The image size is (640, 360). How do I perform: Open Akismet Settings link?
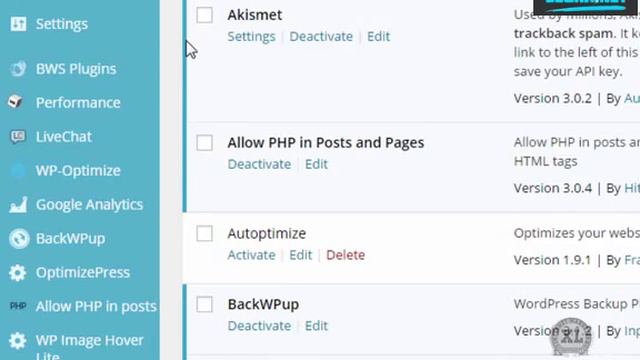tap(251, 36)
